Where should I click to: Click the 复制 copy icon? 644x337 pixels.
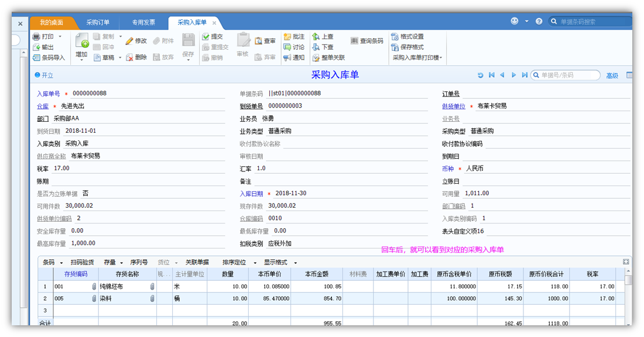click(97, 36)
